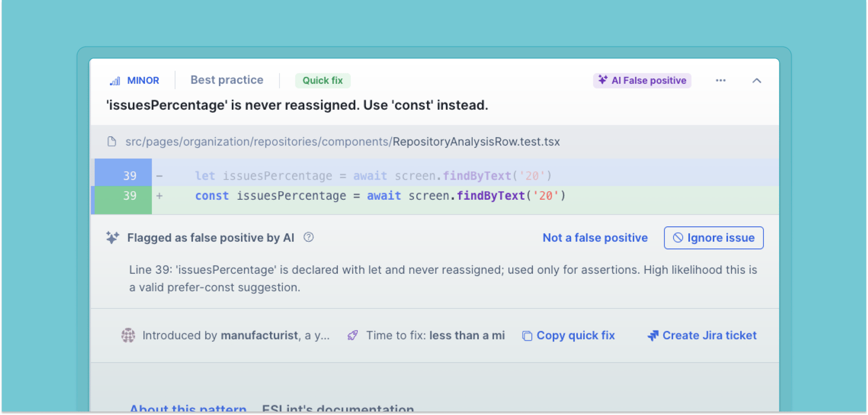This screenshot has height=415, width=868.
Task: Click the help question mark icon
Action: [x=309, y=237]
